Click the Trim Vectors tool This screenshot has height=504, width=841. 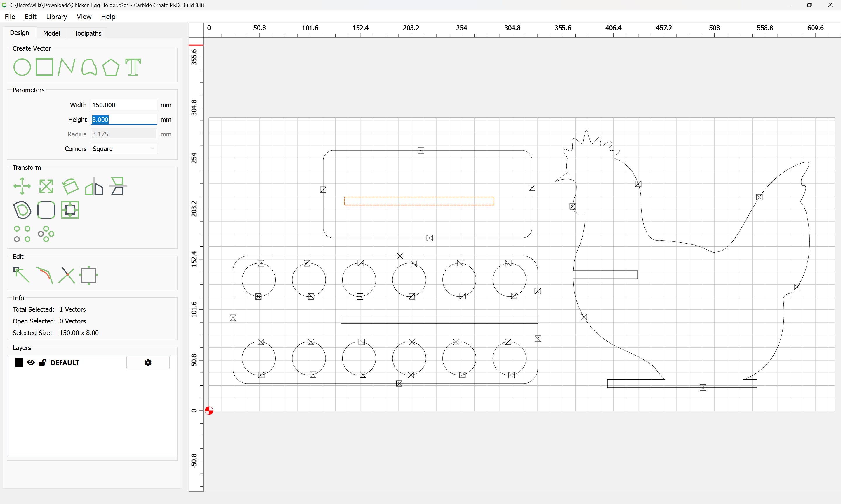67,275
